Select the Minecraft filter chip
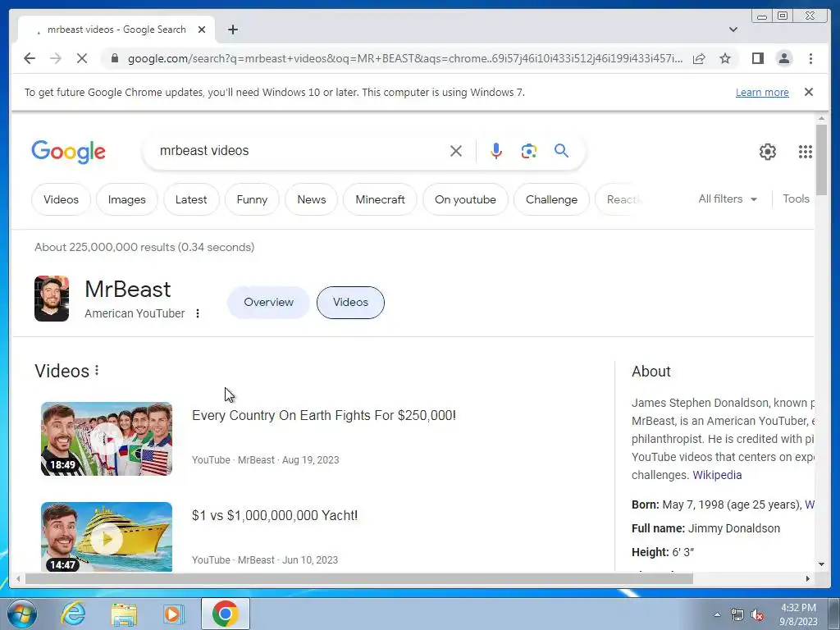This screenshot has height=630, width=840. (381, 199)
